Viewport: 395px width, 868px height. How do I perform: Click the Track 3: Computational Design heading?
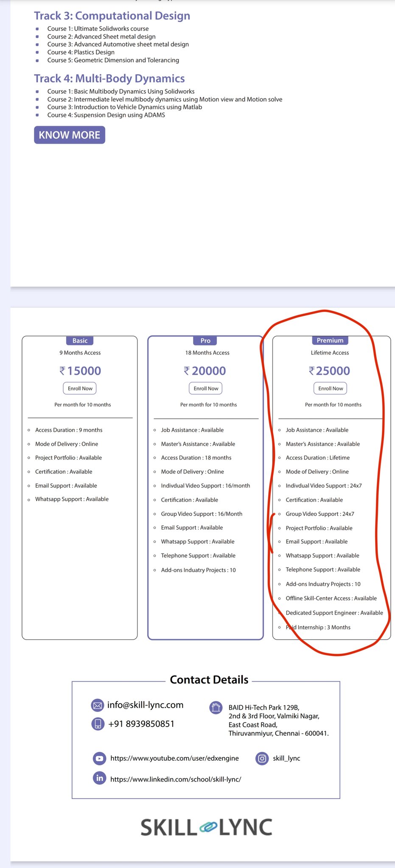[112, 16]
